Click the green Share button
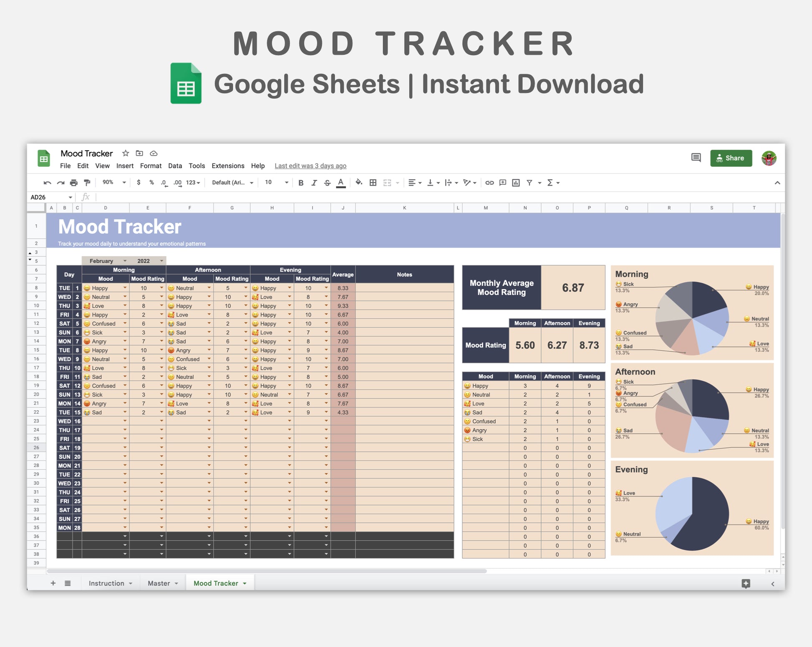 tap(731, 158)
